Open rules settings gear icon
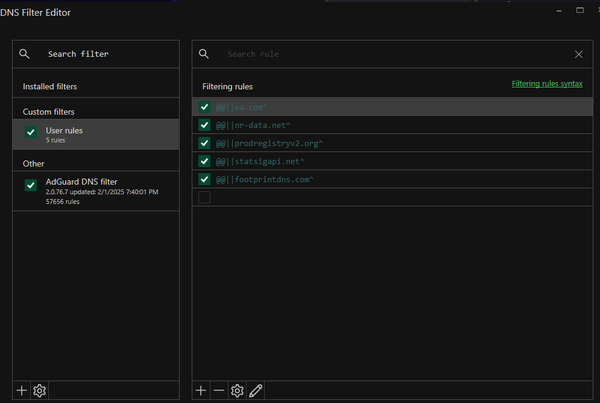 237,390
